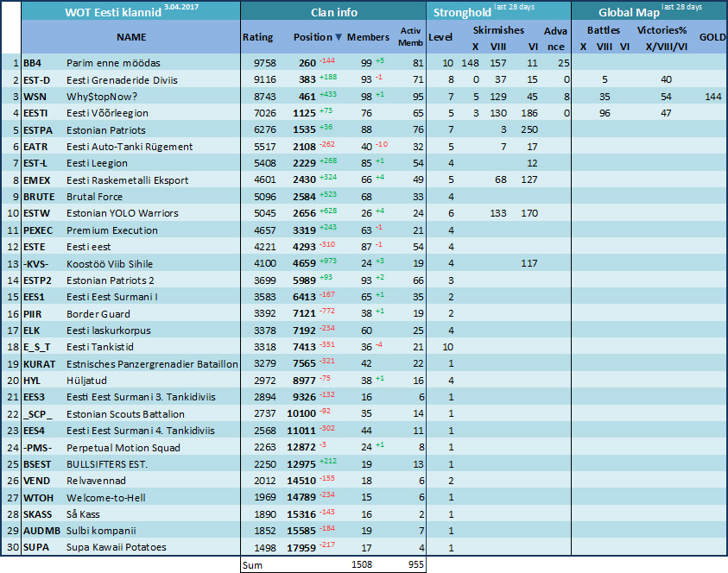Screen dimensions: 728x573
Task: Click clan tag 'SKASS'
Action: (x=38, y=514)
